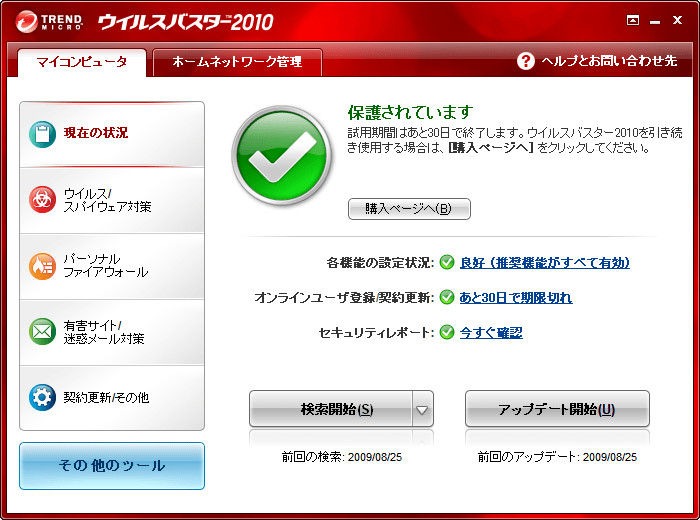Click the red biohazard virus/spyware icon
The height and width of the screenshot is (520, 700).
tap(42, 200)
